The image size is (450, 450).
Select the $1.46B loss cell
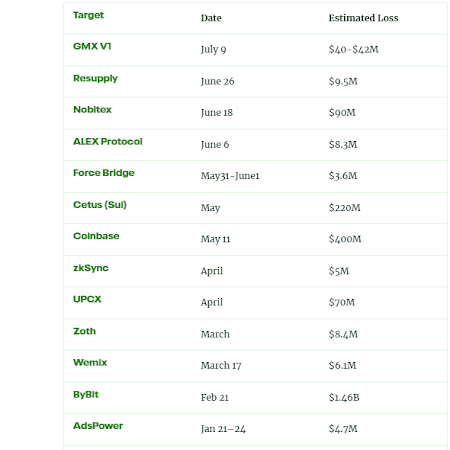click(344, 397)
